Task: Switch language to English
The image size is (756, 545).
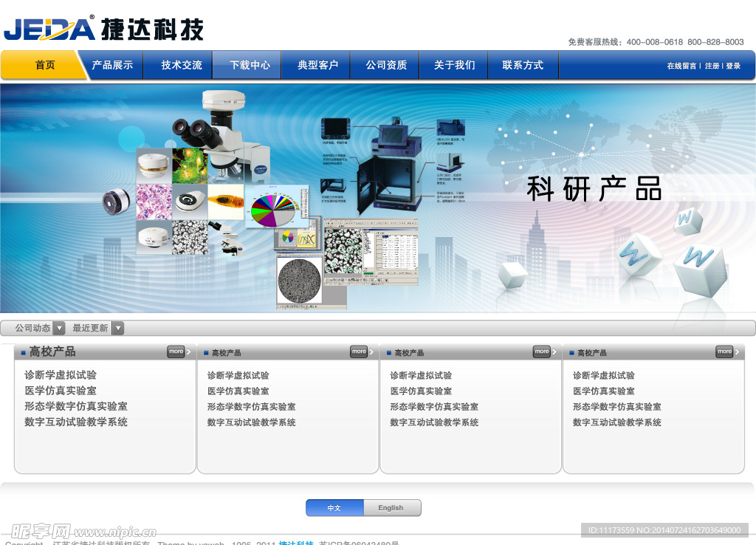Action: click(391, 507)
